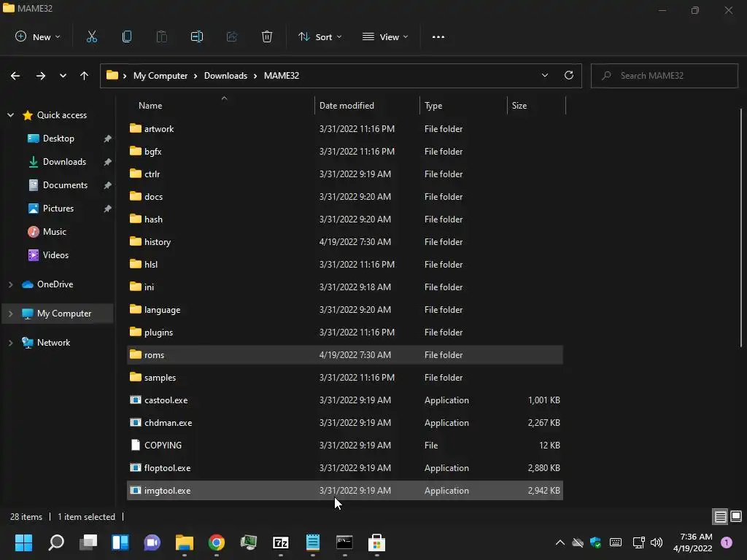
Task: Go up one folder level arrow
Action: pos(85,76)
